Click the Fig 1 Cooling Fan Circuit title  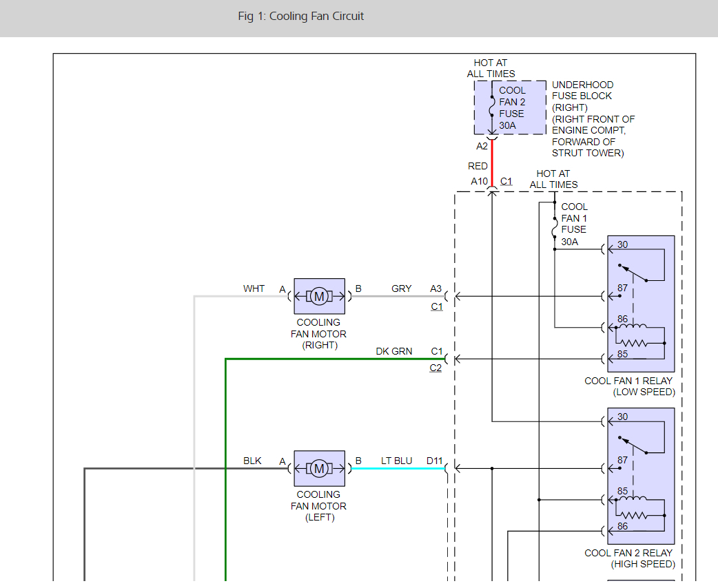tap(301, 16)
